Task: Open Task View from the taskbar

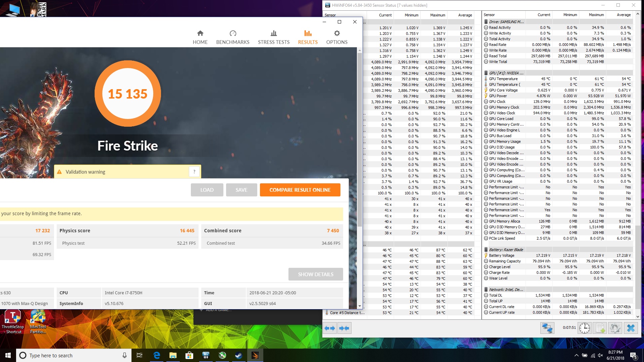Action: pos(140,355)
